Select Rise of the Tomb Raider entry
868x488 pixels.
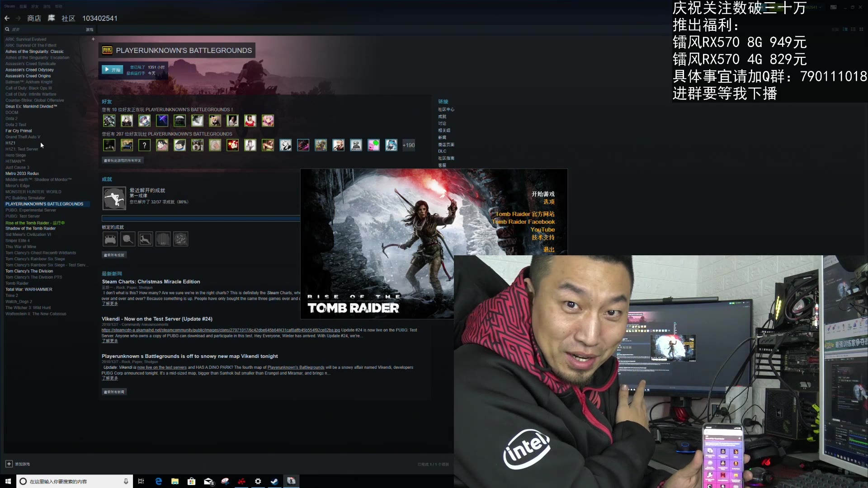click(x=35, y=223)
